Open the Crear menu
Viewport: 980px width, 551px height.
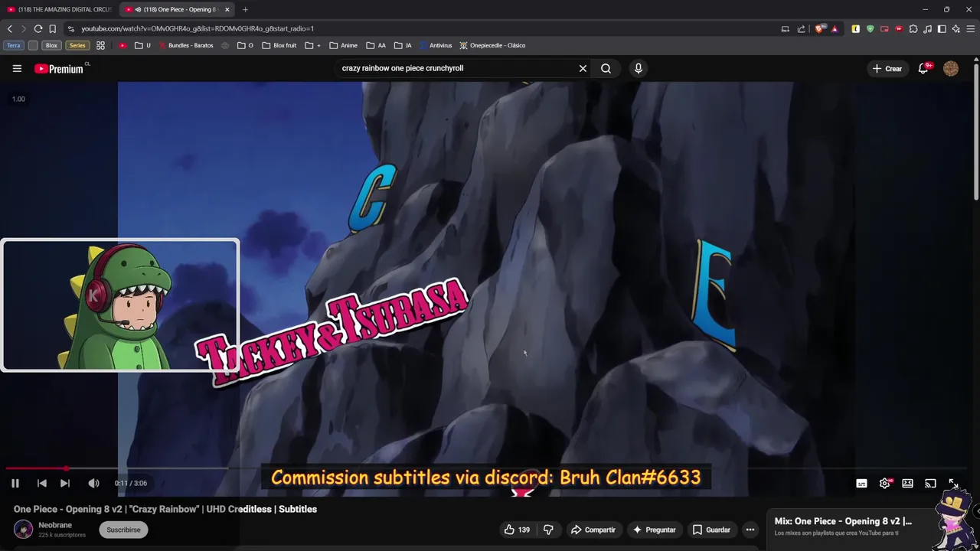point(887,69)
